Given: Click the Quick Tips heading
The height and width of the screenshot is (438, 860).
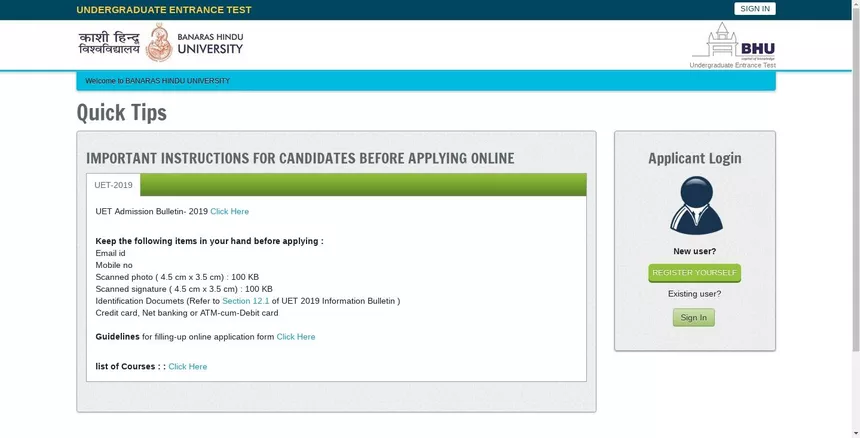Looking at the screenshot, I should click(x=122, y=113).
